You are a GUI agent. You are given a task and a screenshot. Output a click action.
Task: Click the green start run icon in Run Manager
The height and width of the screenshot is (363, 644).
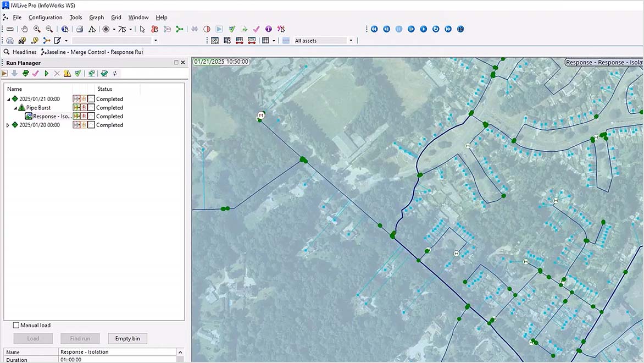(46, 73)
